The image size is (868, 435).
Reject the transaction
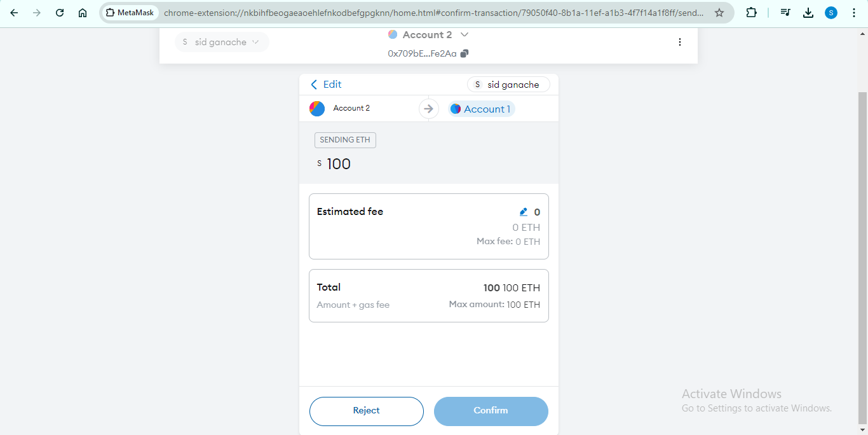tap(366, 411)
